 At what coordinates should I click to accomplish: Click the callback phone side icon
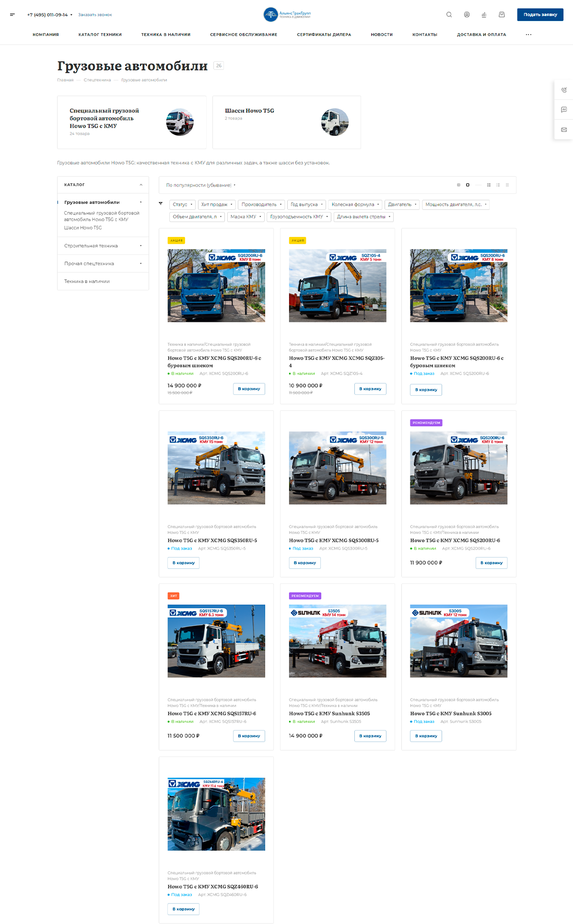[564, 90]
